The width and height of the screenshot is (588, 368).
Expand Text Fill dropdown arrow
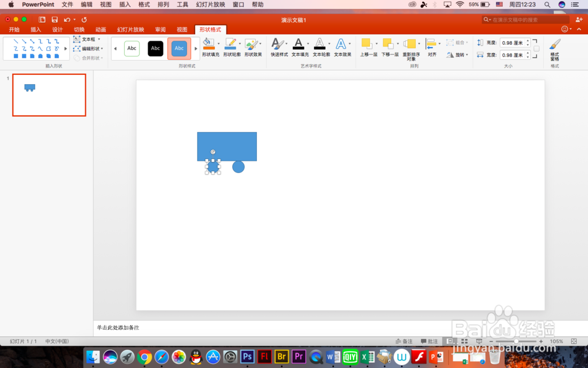tap(308, 44)
